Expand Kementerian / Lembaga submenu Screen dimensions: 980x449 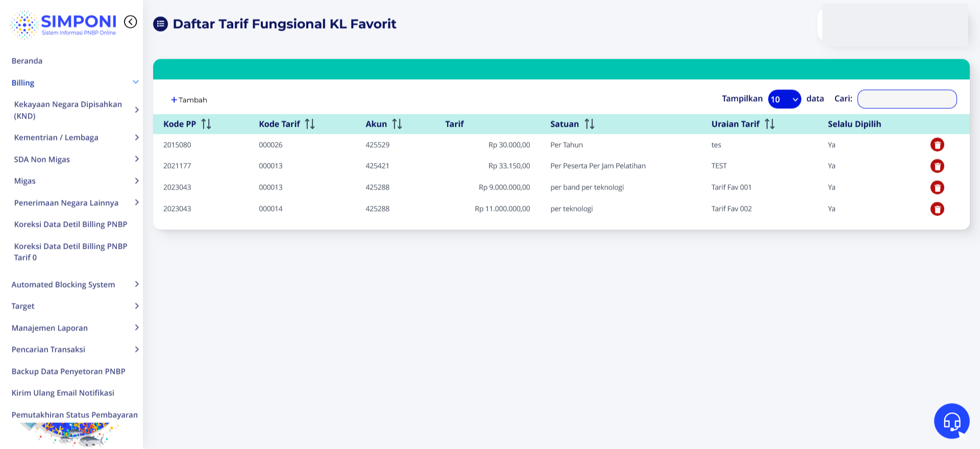click(x=76, y=137)
